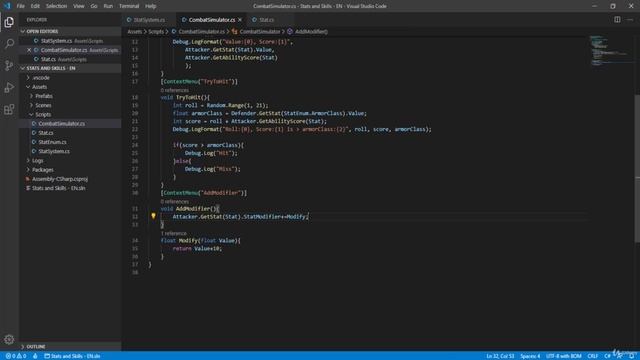The width and height of the screenshot is (640, 360).
Task: Click UTF-8 with BOM encoding status
Action: coord(564,356)
